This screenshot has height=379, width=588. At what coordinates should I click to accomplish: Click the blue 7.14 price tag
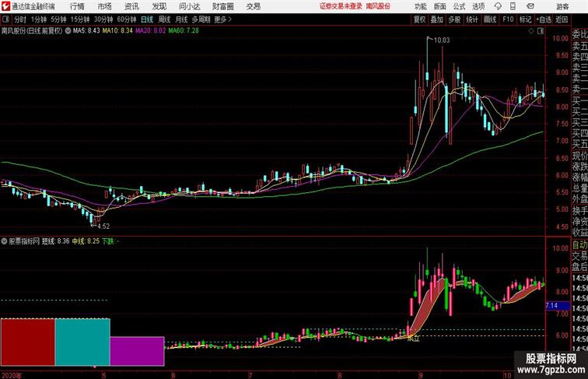557,306
